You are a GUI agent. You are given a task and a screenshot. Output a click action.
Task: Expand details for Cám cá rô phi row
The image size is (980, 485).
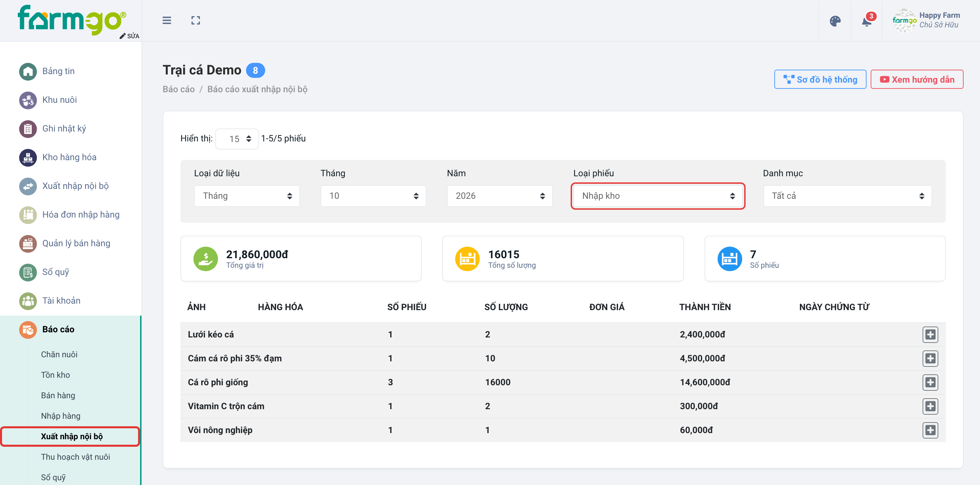pyautogui.click(x=930, y=358)
